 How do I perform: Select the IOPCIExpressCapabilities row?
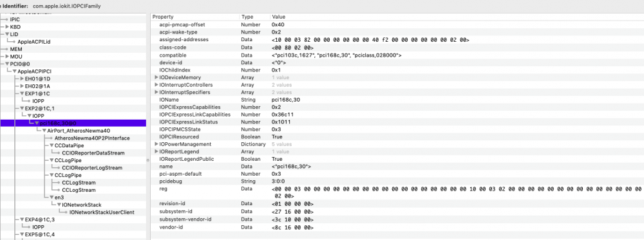[397, 107]
